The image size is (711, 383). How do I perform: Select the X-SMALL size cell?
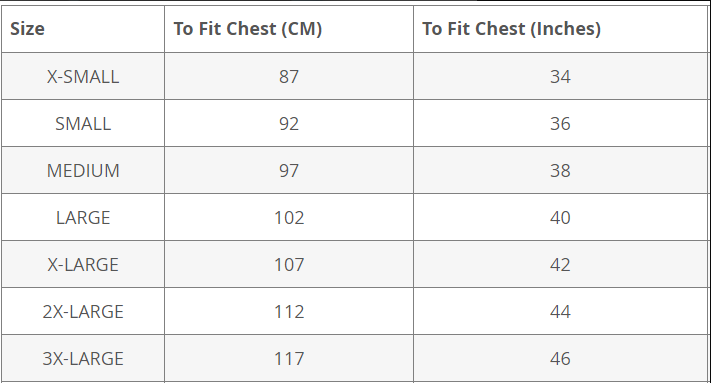click(83, 77)
